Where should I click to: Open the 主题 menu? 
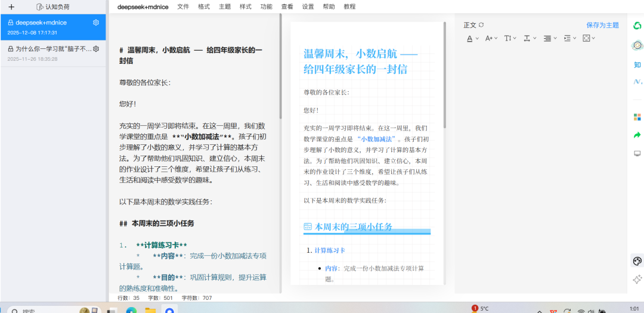(225, 7)
